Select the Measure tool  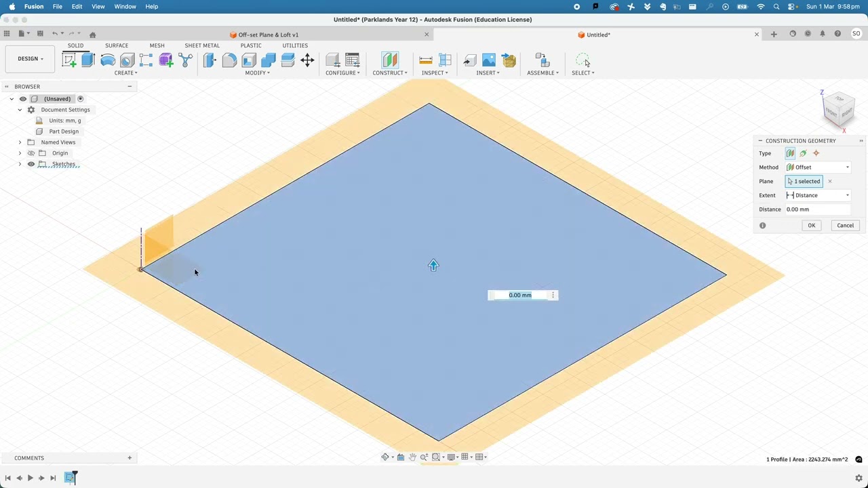click(x=426, y=60)
